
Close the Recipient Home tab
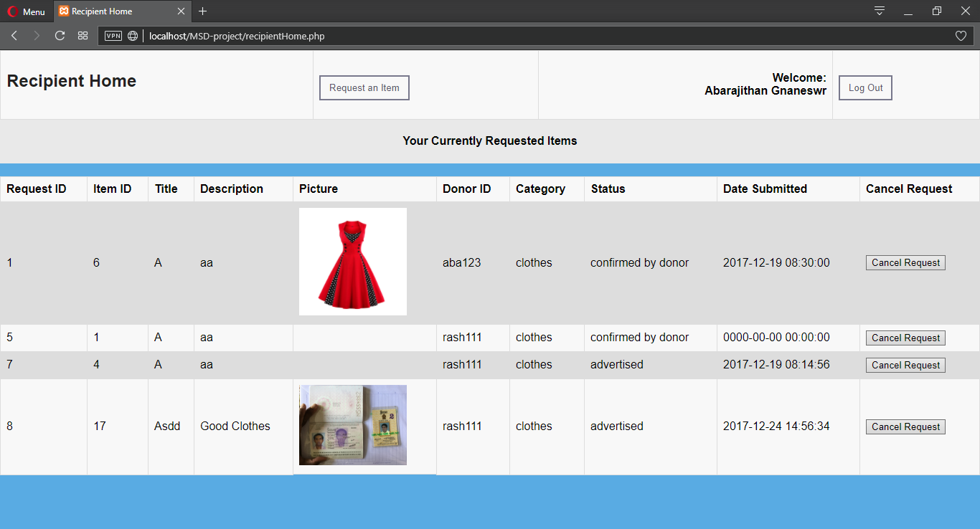pos(181,11)
